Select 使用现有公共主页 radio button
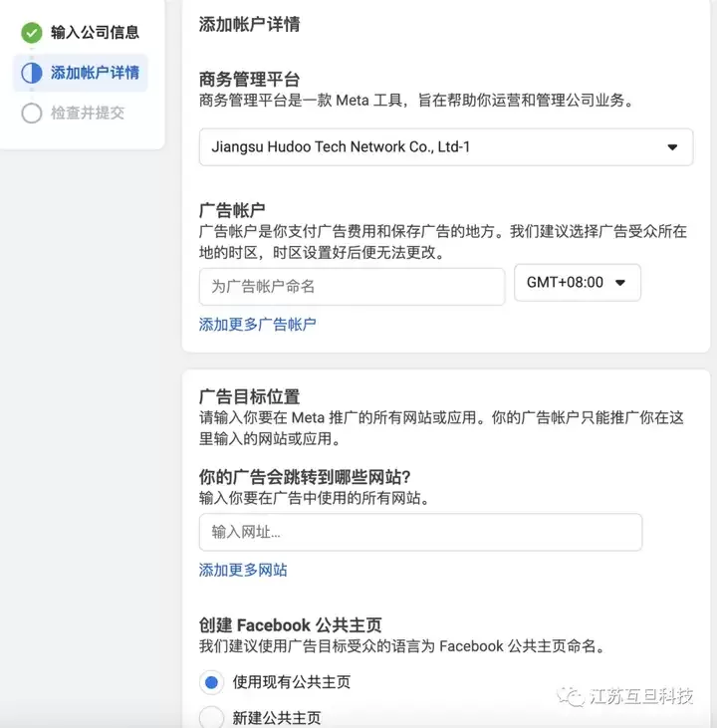Screen dimensions: 717x728 (x=211, y=682)
